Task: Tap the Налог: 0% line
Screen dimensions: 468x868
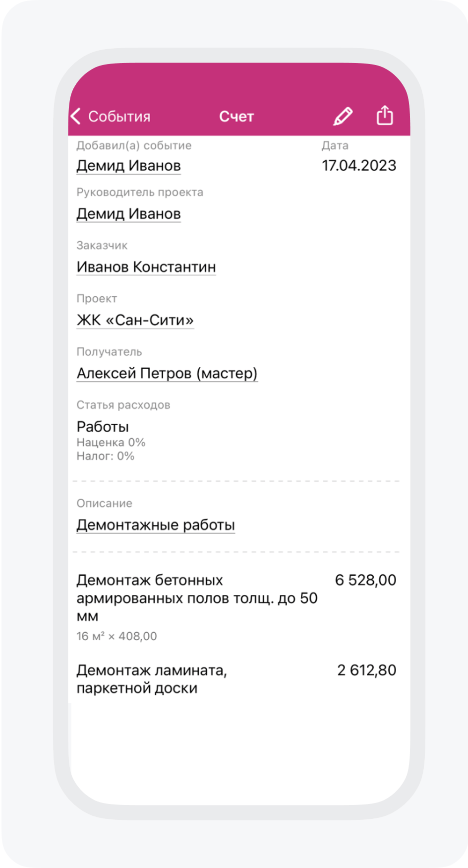Action: point(106,456)
